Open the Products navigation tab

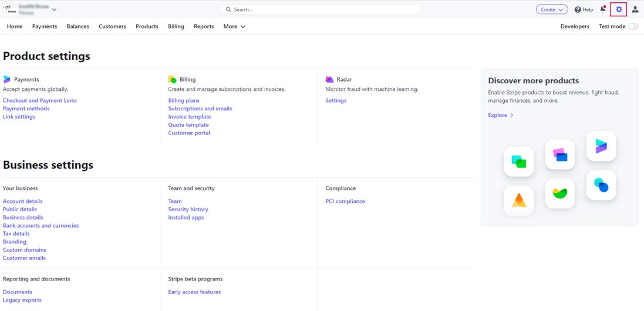click(147, 26)
